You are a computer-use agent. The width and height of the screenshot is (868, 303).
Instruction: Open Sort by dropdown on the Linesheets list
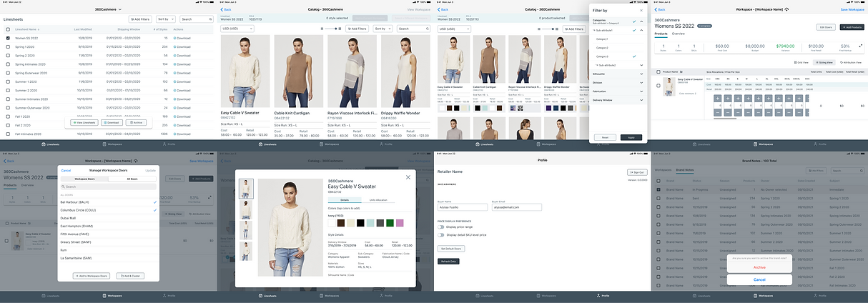tap(165, 19)
